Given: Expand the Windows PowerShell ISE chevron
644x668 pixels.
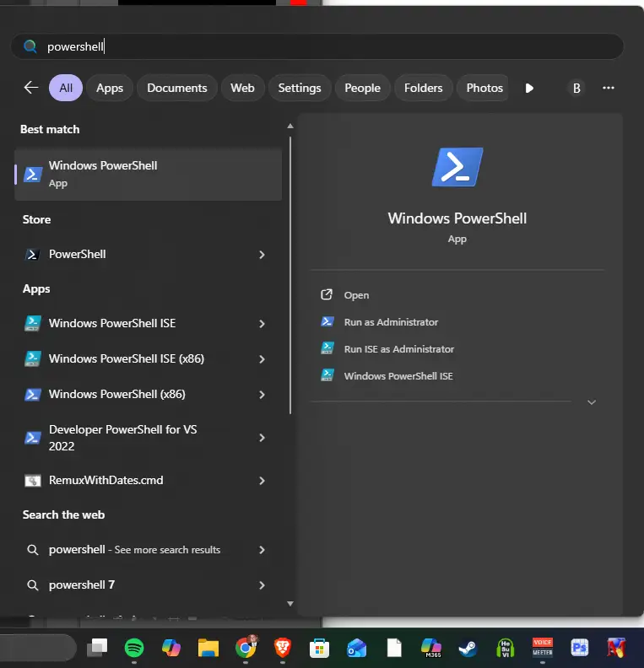Looking at the screenshot, I should point(262,324).
